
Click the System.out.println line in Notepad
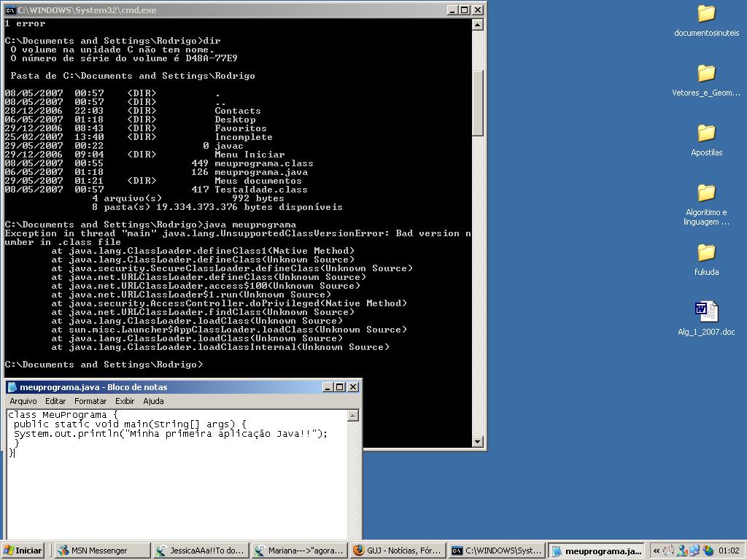pyautogui.click(x=171, y=434)
